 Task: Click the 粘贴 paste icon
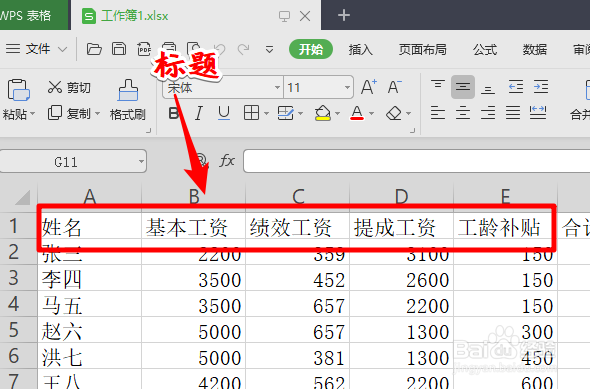click(18, 90)
